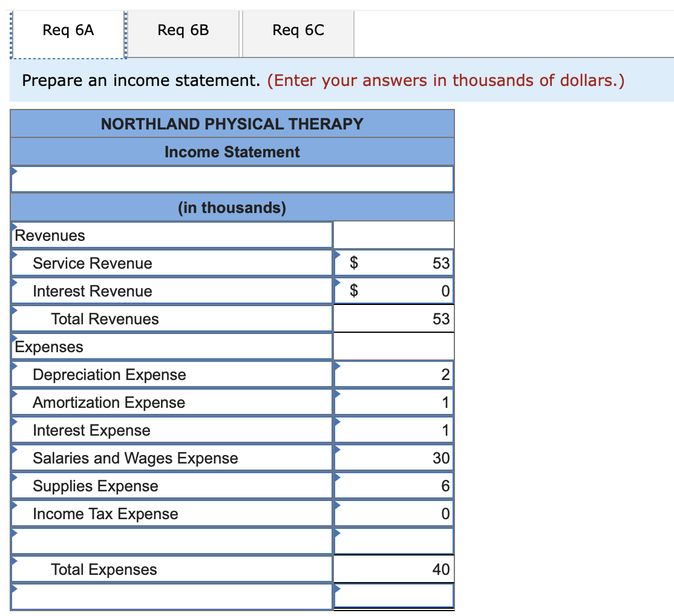
Task: Click the blank date input field below Income Statement
Action: [x=232, y=179]
